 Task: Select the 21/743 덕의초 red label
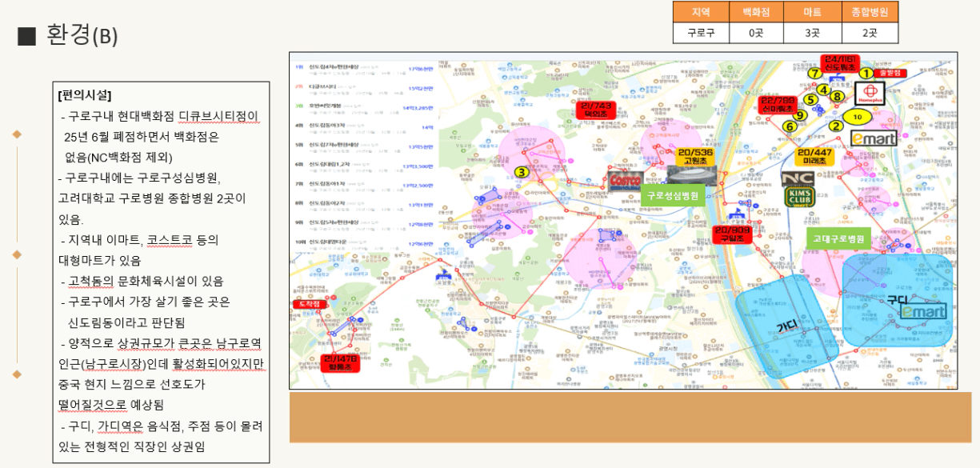pyautogui.click(x=596, y=110)
